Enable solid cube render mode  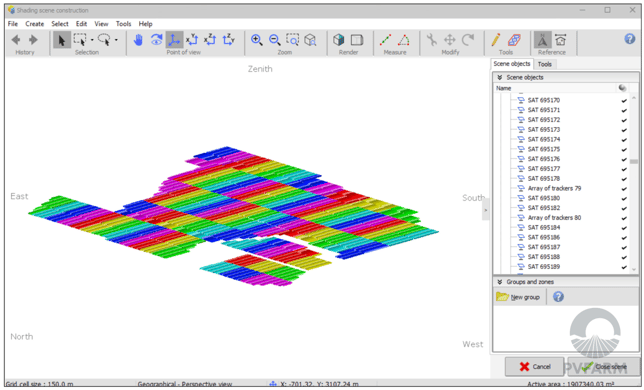(339, 40)
